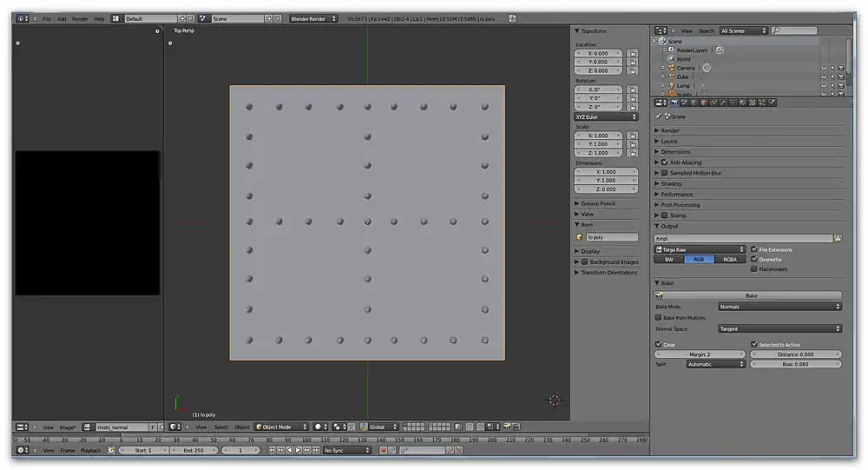
Task: Click the Render camera properties tab
Action: (674, 103)
